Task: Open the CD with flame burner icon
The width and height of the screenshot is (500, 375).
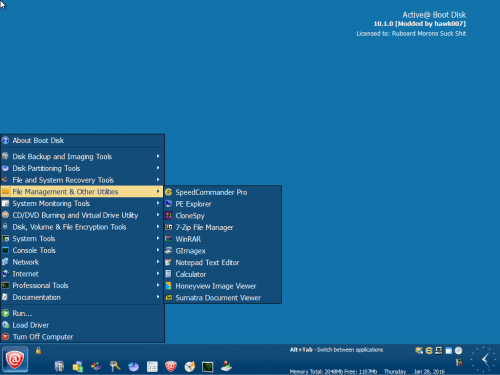Action: [x=189, y=366]
